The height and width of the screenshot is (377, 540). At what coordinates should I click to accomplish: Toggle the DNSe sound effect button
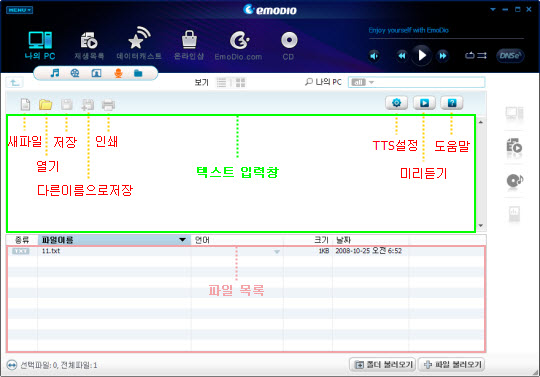pos(510,55)
